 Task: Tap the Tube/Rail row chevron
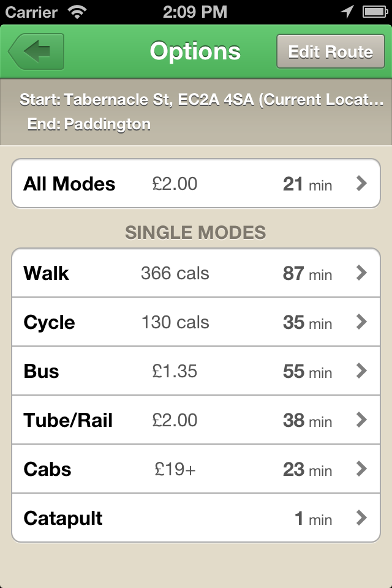[361, 420]
